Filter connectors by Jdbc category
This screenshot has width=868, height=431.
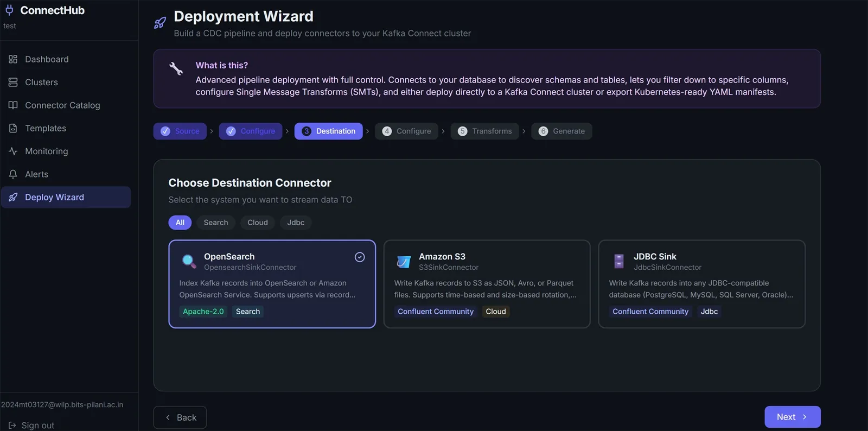click(296, 223)
